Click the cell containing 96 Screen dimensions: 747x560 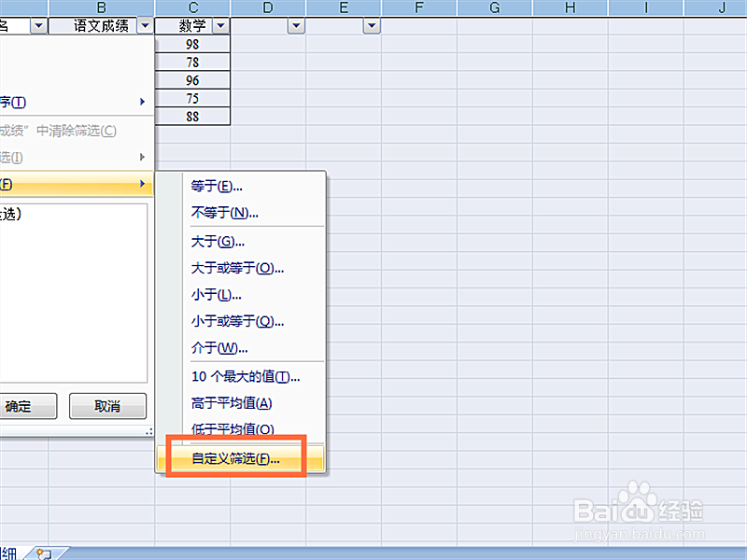pos(192,80)
